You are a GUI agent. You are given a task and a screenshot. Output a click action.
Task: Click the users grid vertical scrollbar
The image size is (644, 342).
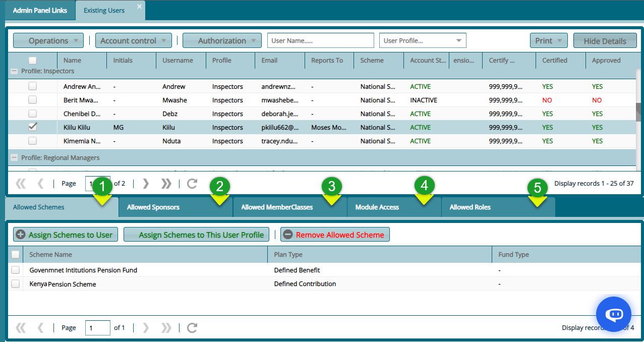point(639,113)
